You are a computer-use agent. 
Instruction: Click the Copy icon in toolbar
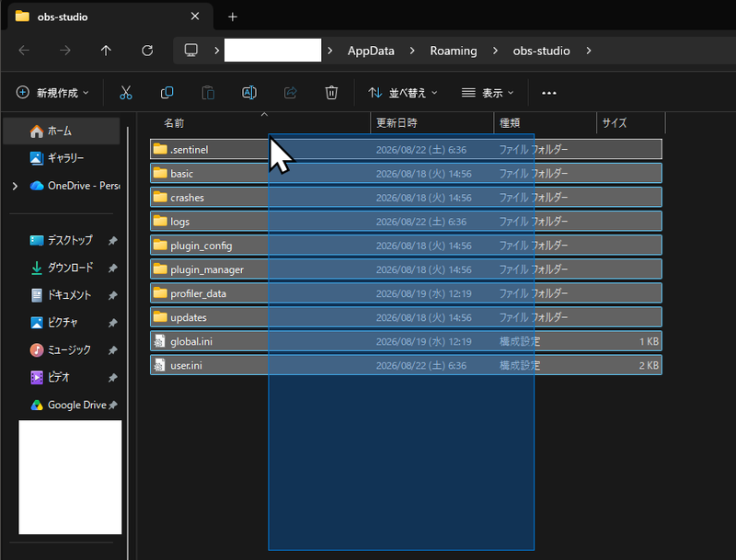click(167, 93)
